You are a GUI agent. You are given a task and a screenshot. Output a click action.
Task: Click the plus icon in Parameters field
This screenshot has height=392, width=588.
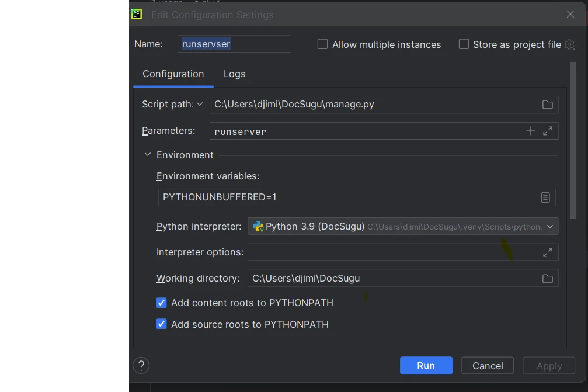[x=530, y=131]
